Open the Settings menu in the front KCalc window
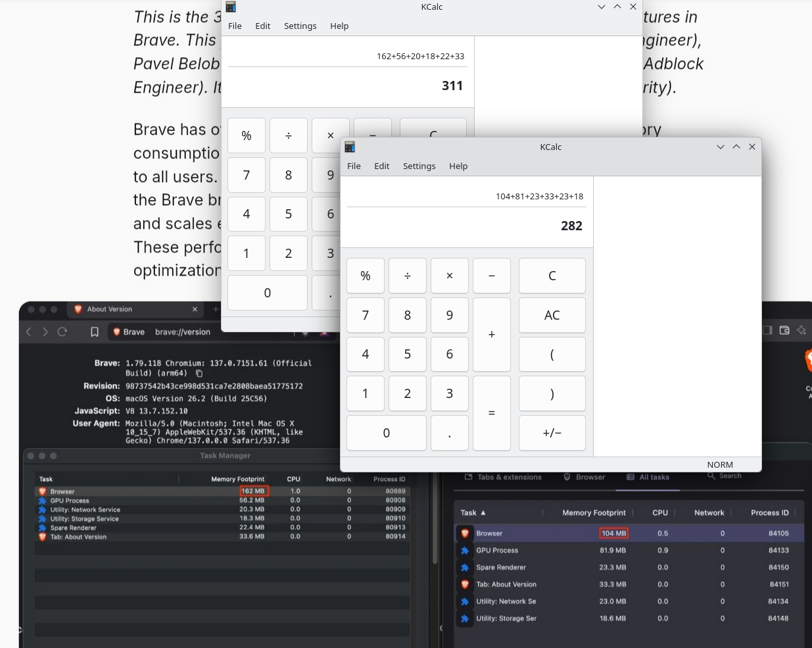The width and height of the screenshot is (812, 648). pyautogui.click(x=419, y=166)
